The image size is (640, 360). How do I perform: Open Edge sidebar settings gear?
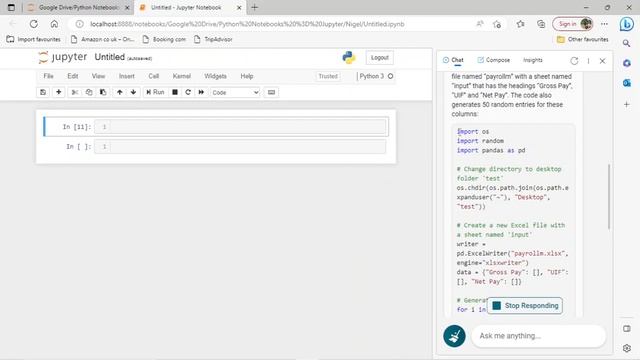(627, 348)
